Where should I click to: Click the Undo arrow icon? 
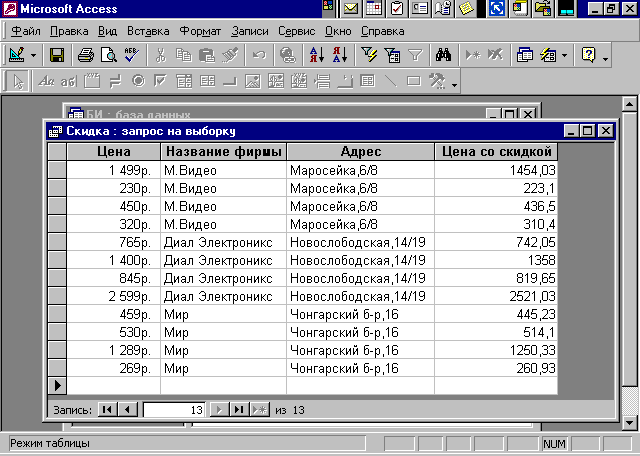click(x=259, y=55)
